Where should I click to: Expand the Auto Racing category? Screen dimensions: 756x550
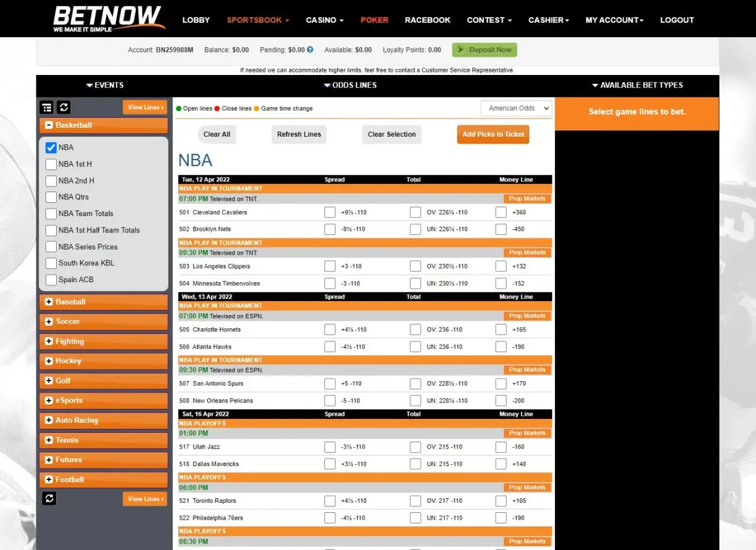pos(49,420)
